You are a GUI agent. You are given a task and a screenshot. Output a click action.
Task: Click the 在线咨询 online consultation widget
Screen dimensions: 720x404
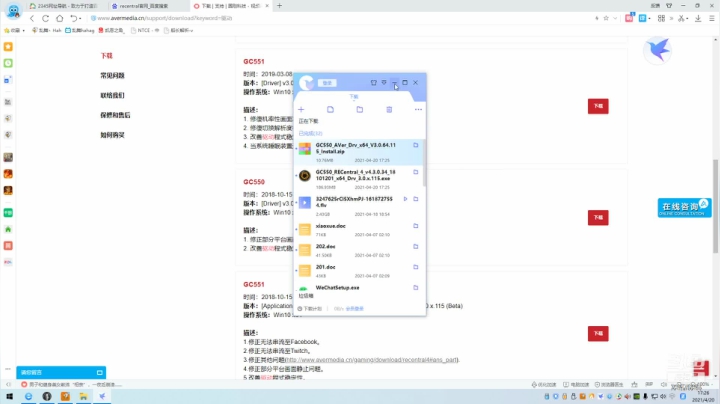tap(684, 208)
